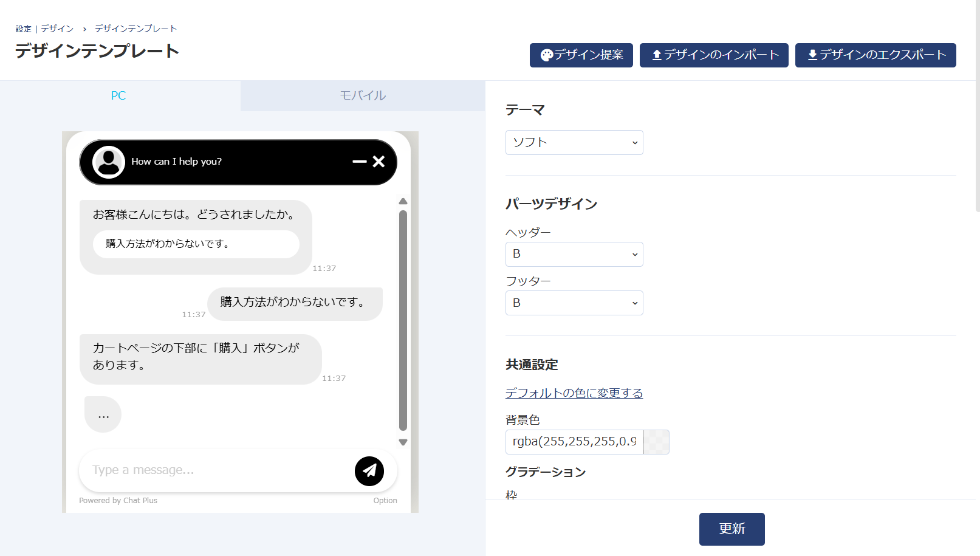The width and height of the screenshot is (980, 556).
Task: Click the 設定 breadcrumb link
Action: tap(24, 29)
